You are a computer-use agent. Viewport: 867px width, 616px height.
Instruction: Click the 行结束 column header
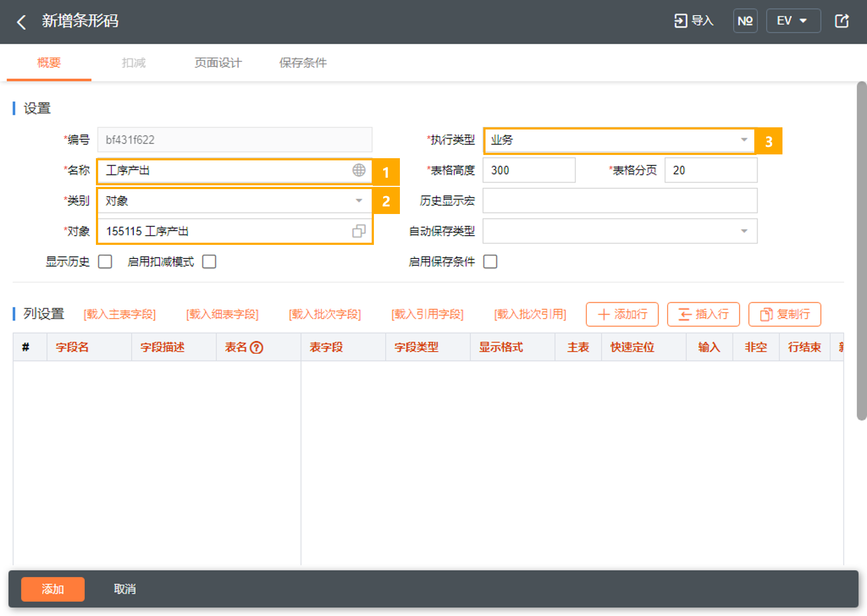click(x=805, y=347)
